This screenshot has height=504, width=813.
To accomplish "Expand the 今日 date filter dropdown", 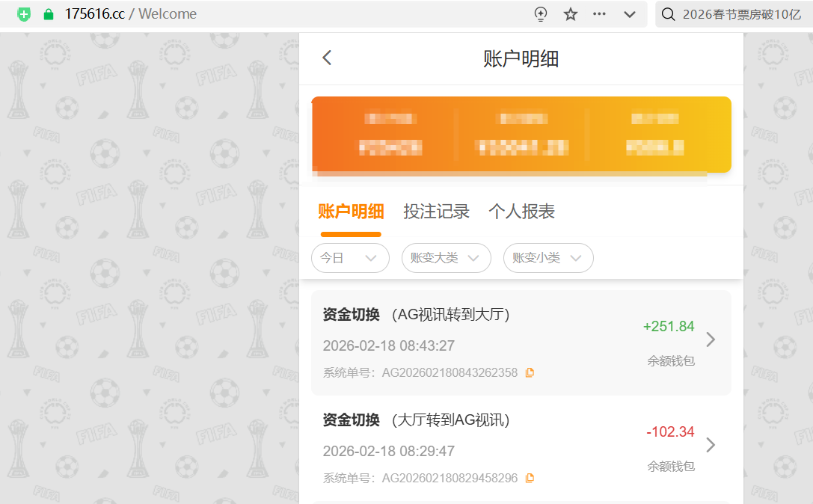I will 350,258.
